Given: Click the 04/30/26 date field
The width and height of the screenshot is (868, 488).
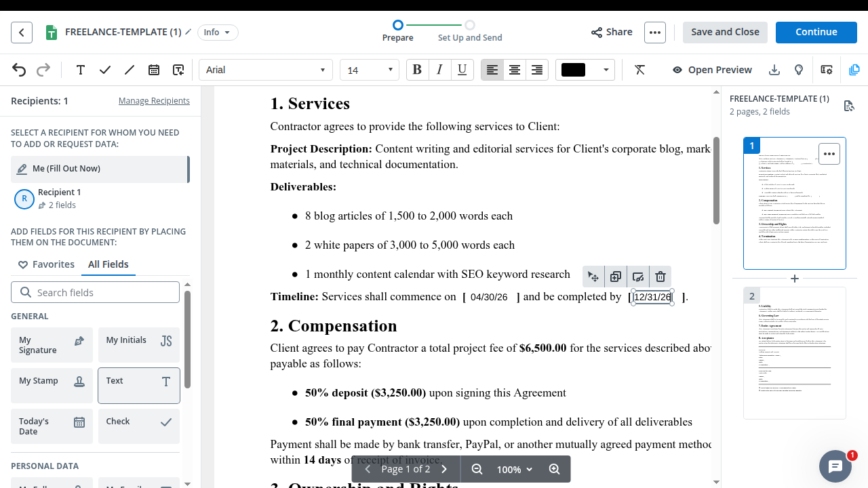Looking at the screenshot, I should click(x=489, y=297).
